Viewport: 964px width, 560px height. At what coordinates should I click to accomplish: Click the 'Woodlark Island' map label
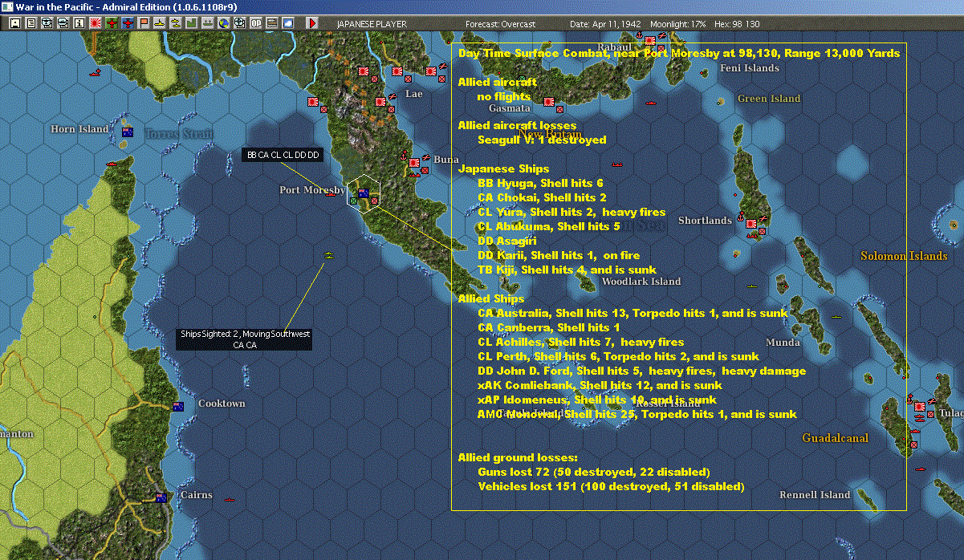click(x=641, y=282)
